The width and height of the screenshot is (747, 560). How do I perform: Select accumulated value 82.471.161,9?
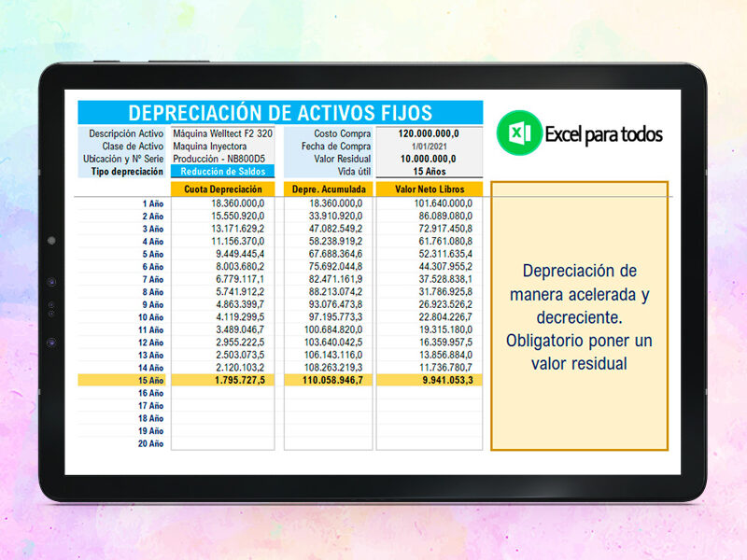[x=335, y=279]
